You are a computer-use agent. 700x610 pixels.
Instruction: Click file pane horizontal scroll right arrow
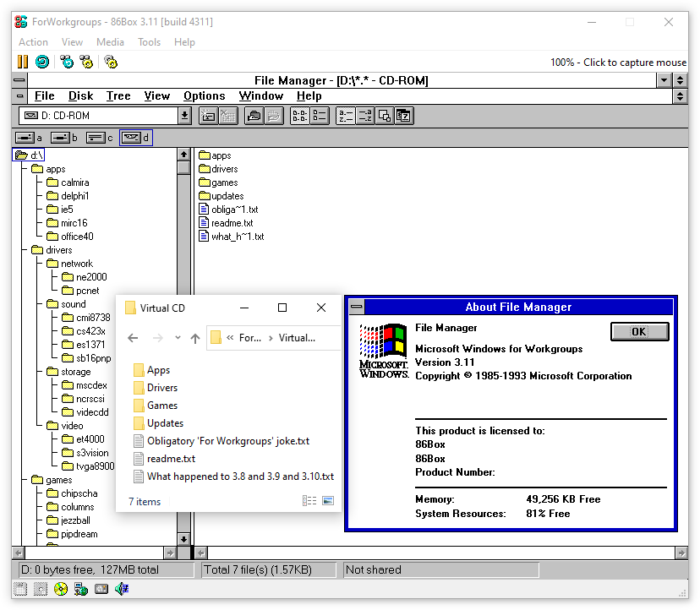(x=681, y=553)
